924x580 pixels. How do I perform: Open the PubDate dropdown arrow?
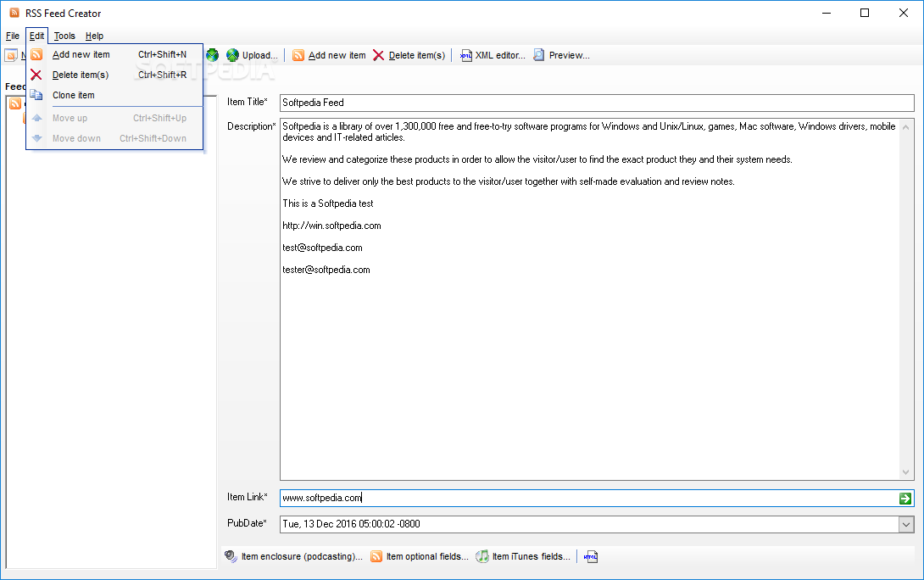click(906, 524)
